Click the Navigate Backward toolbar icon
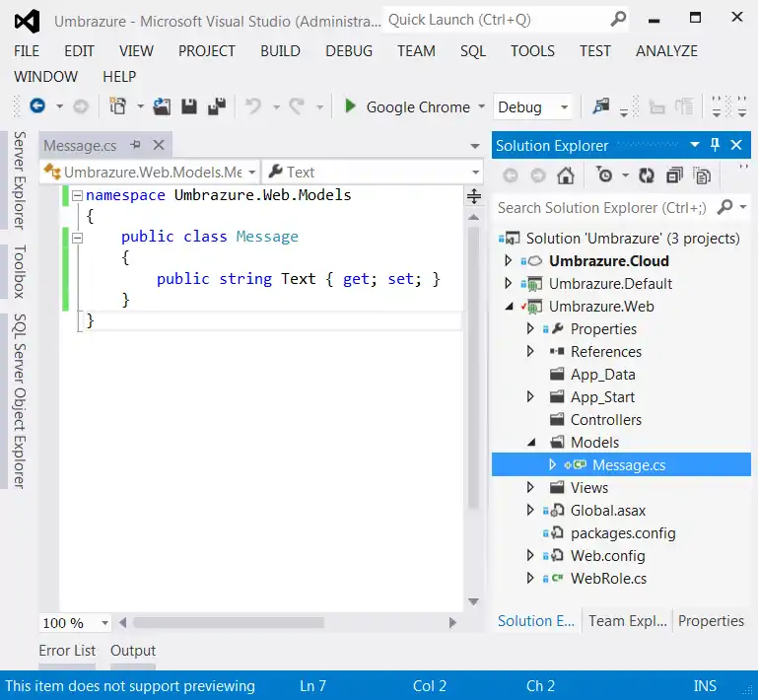 (37, 105)
